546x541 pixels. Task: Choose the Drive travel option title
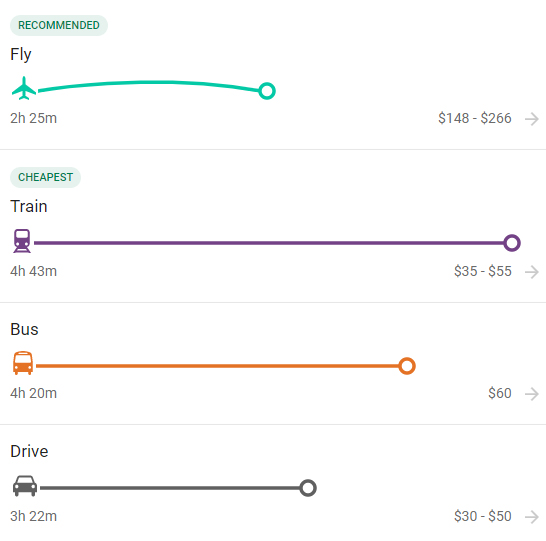(x=29, y=452)
